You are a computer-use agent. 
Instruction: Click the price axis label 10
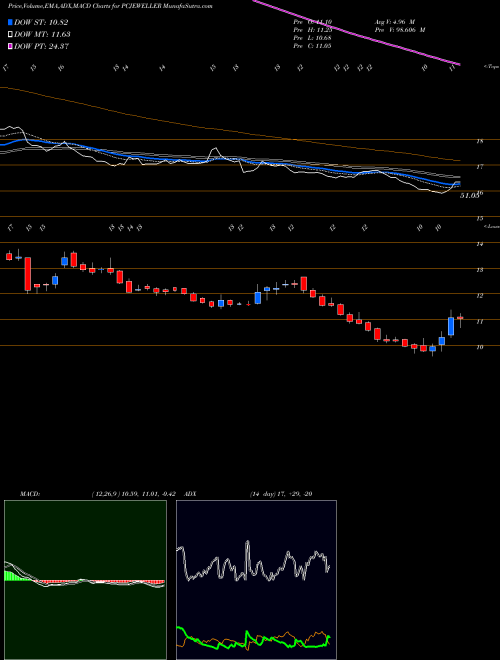point(479,347)
